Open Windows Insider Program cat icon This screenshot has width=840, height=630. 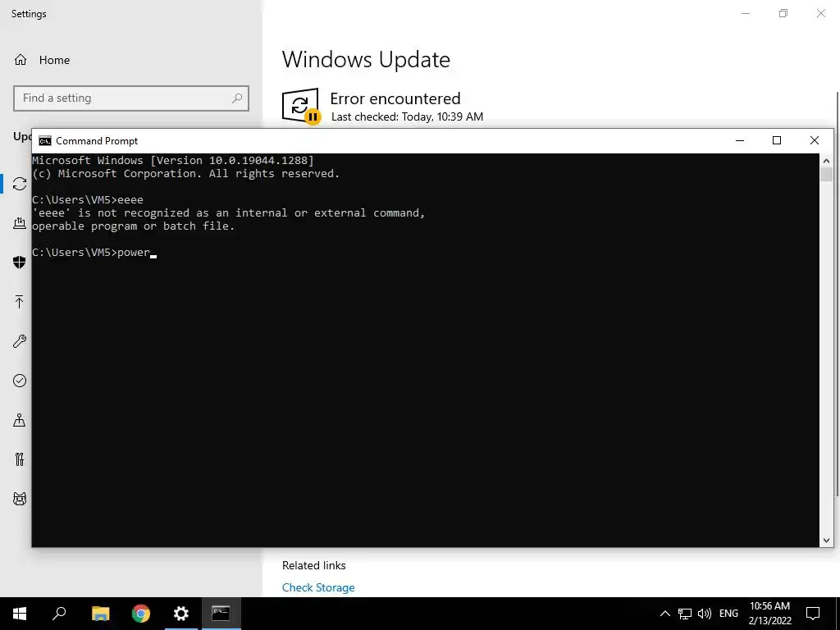20,499
